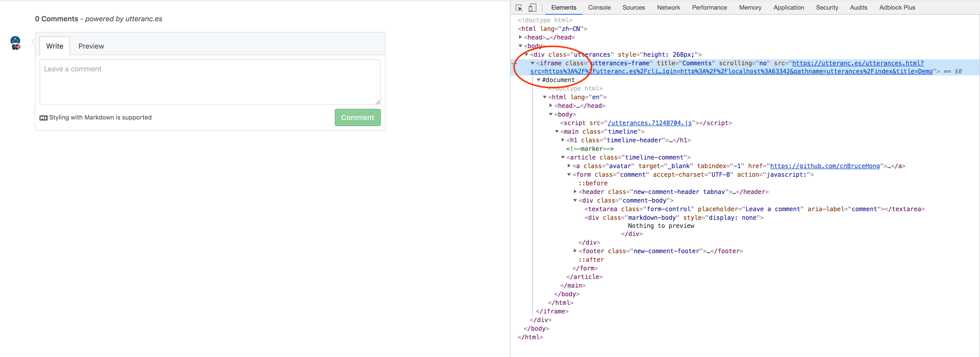Switch to the Preview tab of comment box

tap(91, 46)
